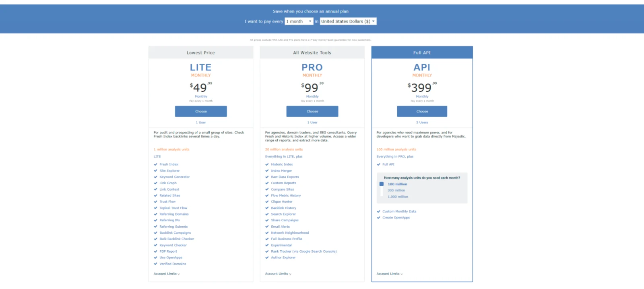Expand Account Limits under LITE plan
The height and width of the screenshot is (289, 644).
point(167,274)
